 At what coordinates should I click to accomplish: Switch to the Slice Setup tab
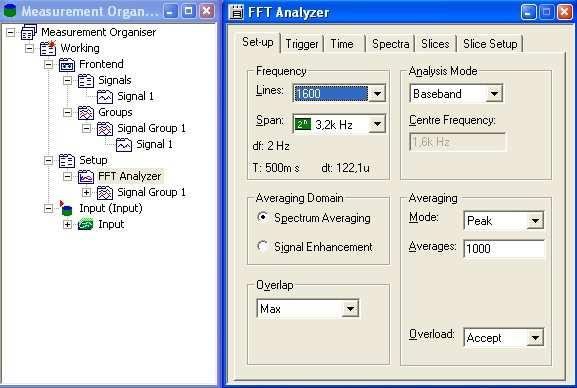[x=490, y=44]
